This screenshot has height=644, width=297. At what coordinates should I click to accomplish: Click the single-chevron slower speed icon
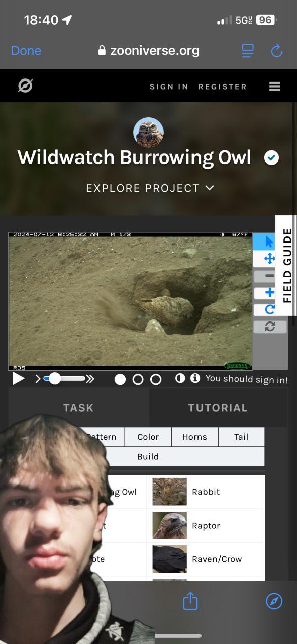(x=38, y=379)
